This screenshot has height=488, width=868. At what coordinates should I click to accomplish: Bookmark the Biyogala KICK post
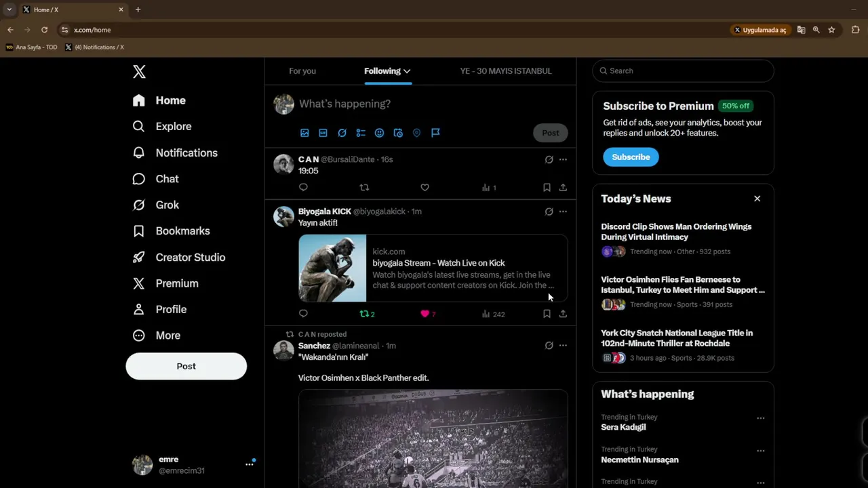(547, 314)
